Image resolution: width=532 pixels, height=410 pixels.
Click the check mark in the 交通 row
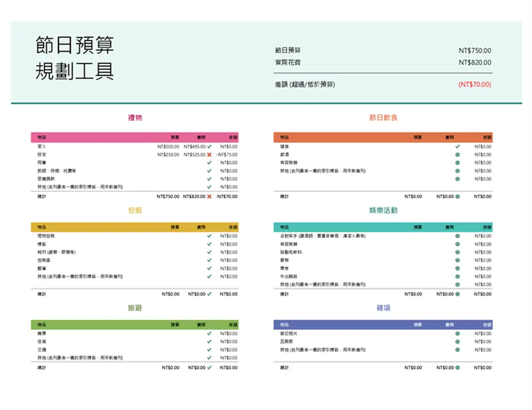click(209, 350)
